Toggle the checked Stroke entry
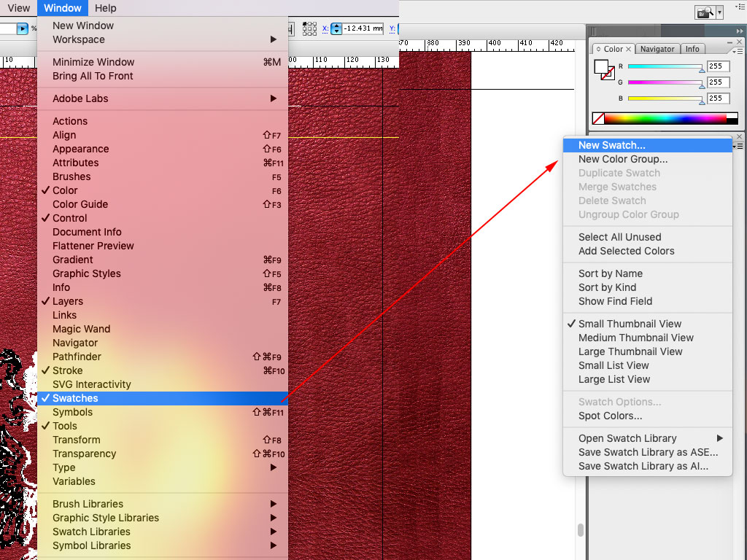The image size is (747, 560). click(163, 370)
